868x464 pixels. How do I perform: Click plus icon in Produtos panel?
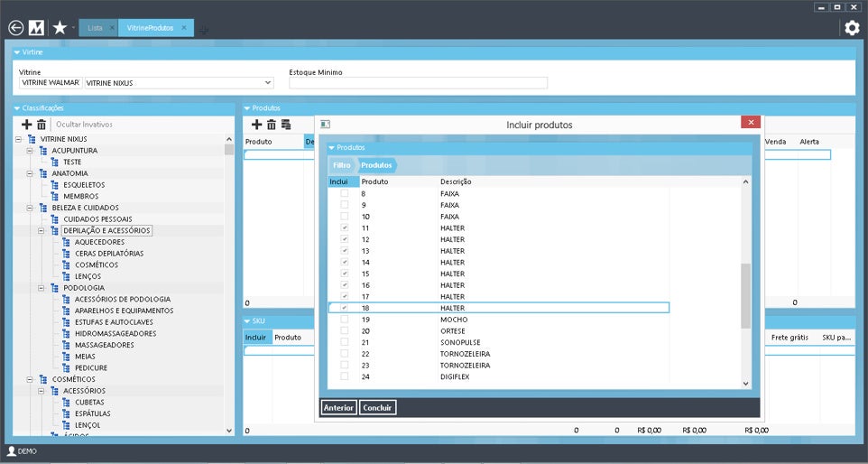click(x=256, y=124)
